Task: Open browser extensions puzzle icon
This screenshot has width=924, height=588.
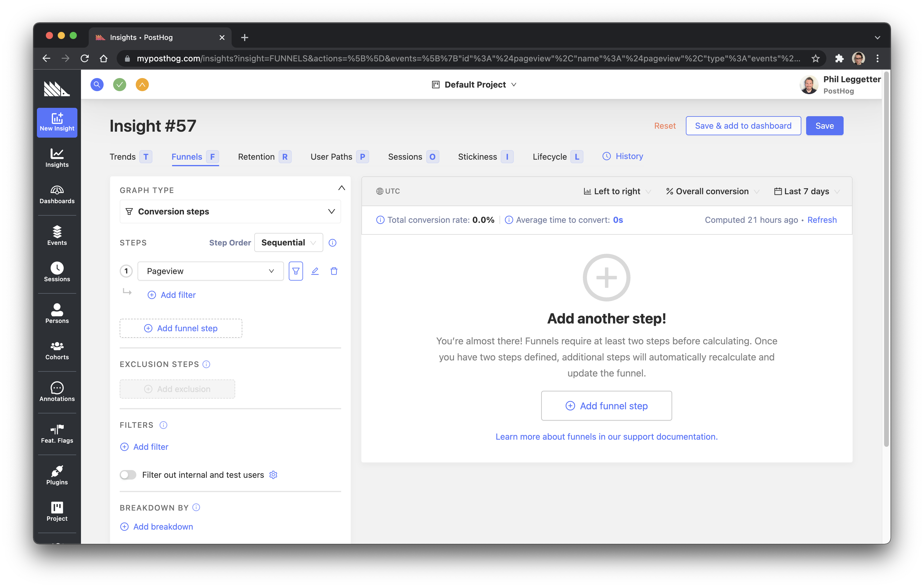Action: point(839,58)
